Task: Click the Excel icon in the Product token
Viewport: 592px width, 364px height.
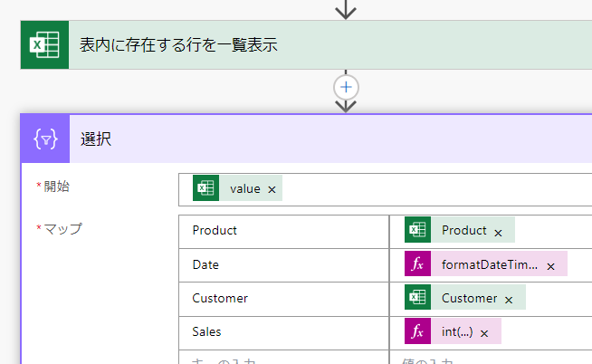Action: pyautogui.click(x=417, y=231)
